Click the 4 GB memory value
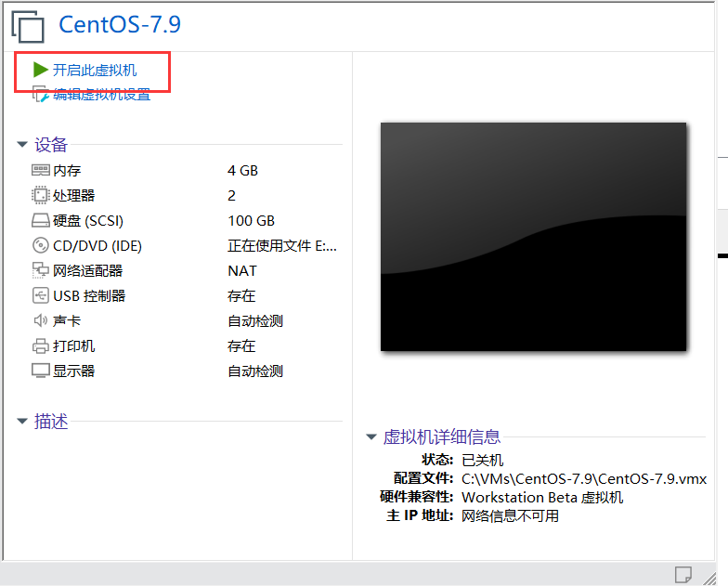The height and width of the screenshot is (586, 728). click(x=243, y=171)
